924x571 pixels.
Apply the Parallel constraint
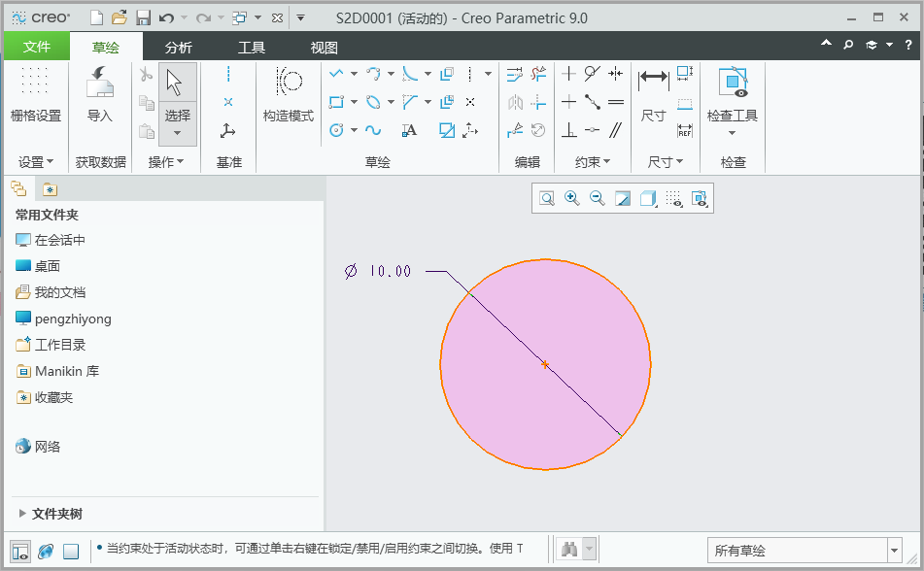coord(616,130)
